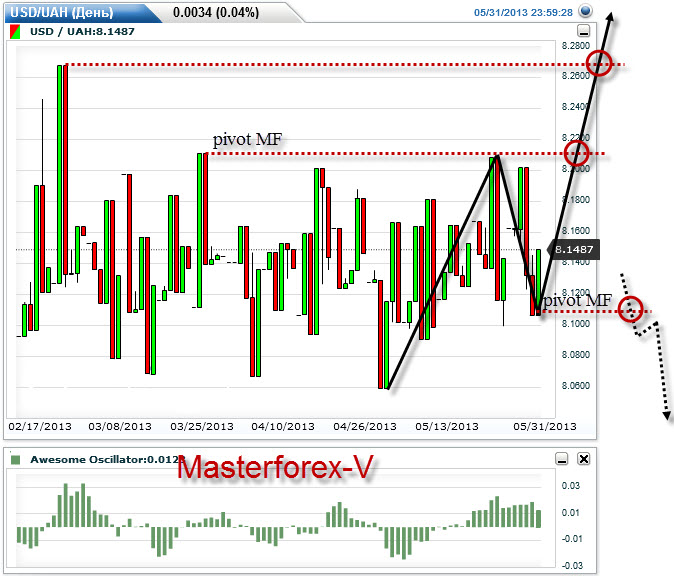Click the USD / UAH:8.1487 legend label
Screen dimensions: 674x576
[82, 31]
